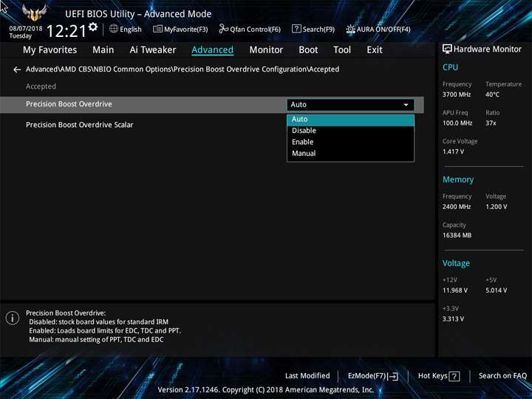Click the help text line starting 'Manual:'
Image resolution: width=532 pixels, height=399 pixels.
(96, 340)
